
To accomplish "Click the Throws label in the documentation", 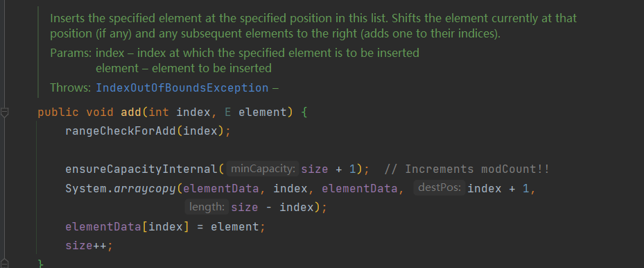I will click(x=70, y=88).
